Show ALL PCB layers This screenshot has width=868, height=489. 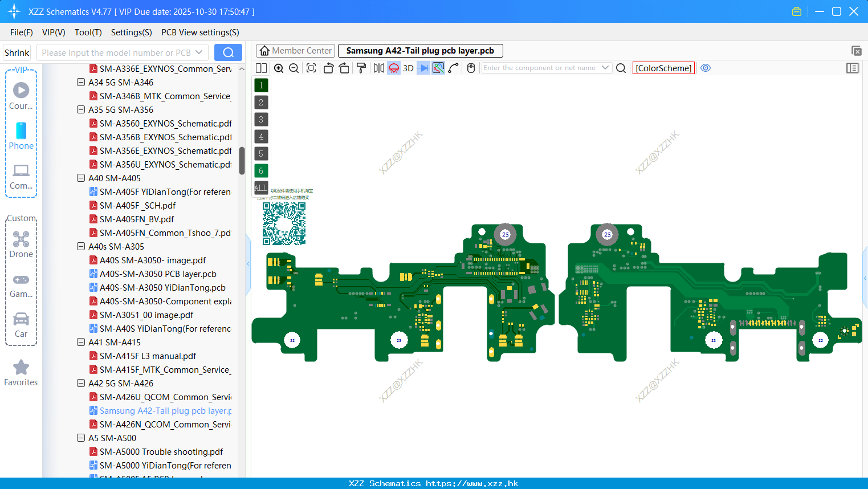pyautogui.click(x=261, y=188)
